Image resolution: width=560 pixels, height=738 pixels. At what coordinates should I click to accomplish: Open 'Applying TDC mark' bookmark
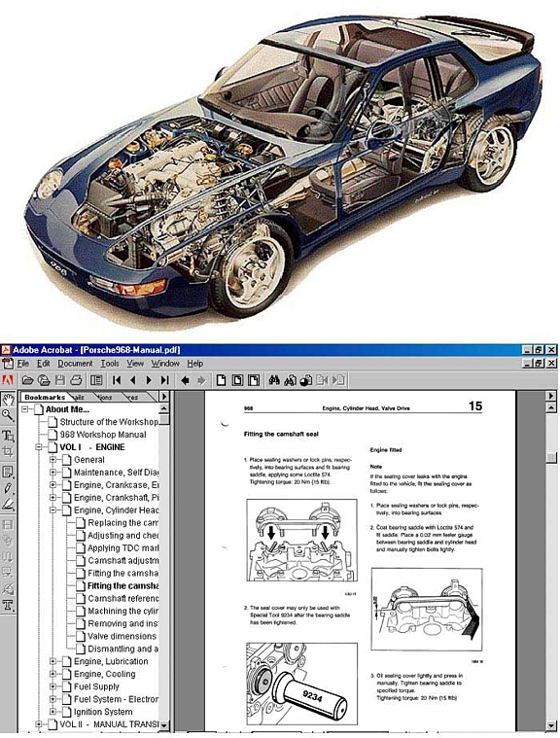(x=122, y=547)
